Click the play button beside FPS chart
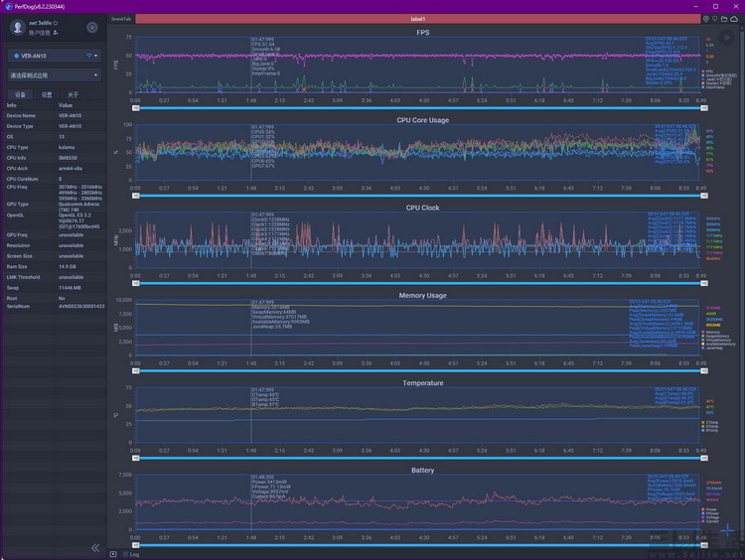The height and width of the screenshot is (560, 745). click(x=726, y=37)
